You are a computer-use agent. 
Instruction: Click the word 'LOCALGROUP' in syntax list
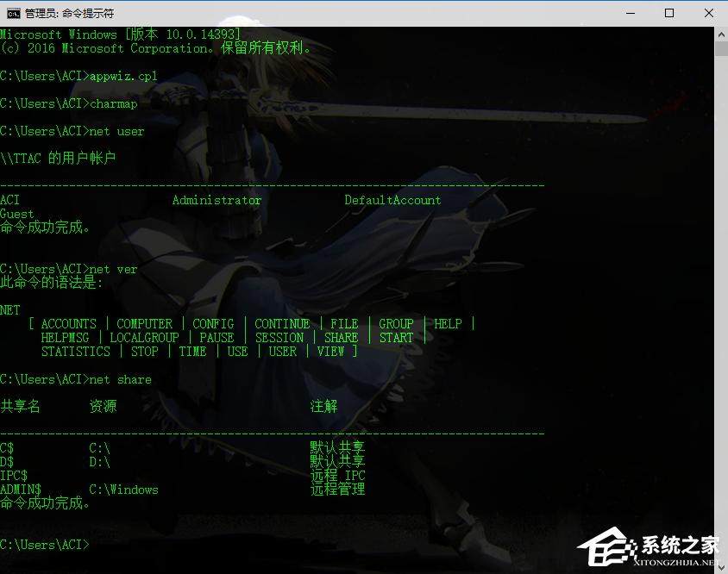pyautogui.click(x=144, y=338)
